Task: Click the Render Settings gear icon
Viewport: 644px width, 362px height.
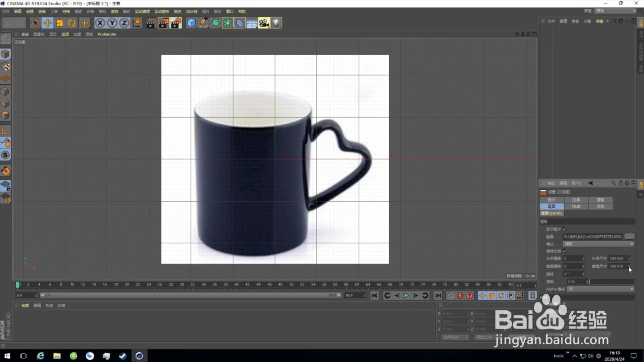Action: tap(175, 23)
